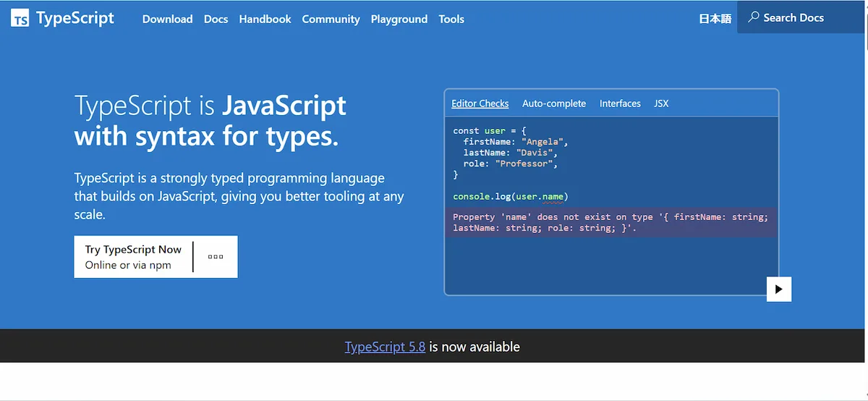Switch language to 日本語
868x401 pixels.
[715, 19]
